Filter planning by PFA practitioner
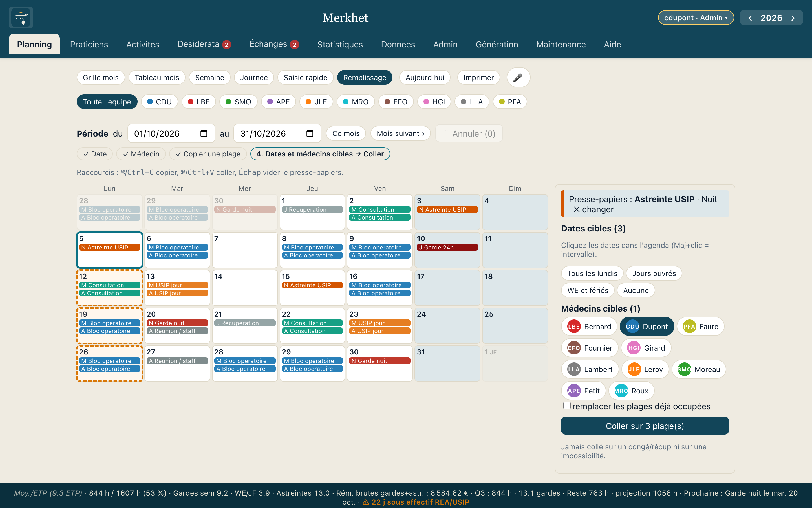812x508 pixels. click(510, 102)
